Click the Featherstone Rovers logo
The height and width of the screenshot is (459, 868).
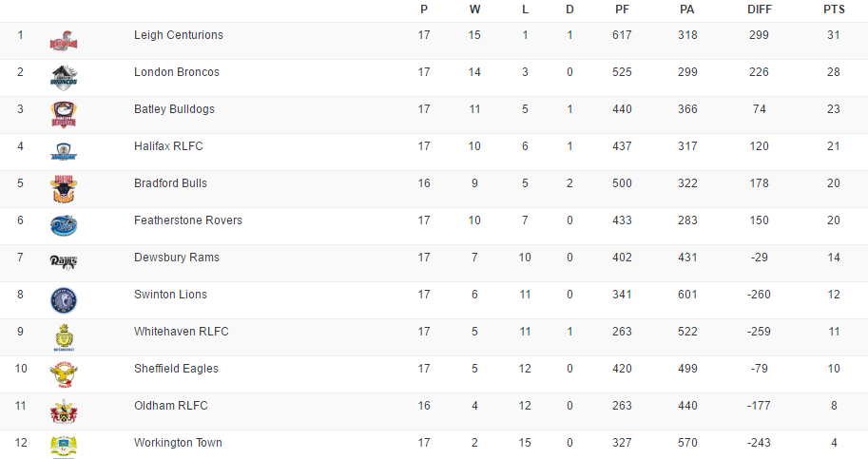tap(64, 226)
